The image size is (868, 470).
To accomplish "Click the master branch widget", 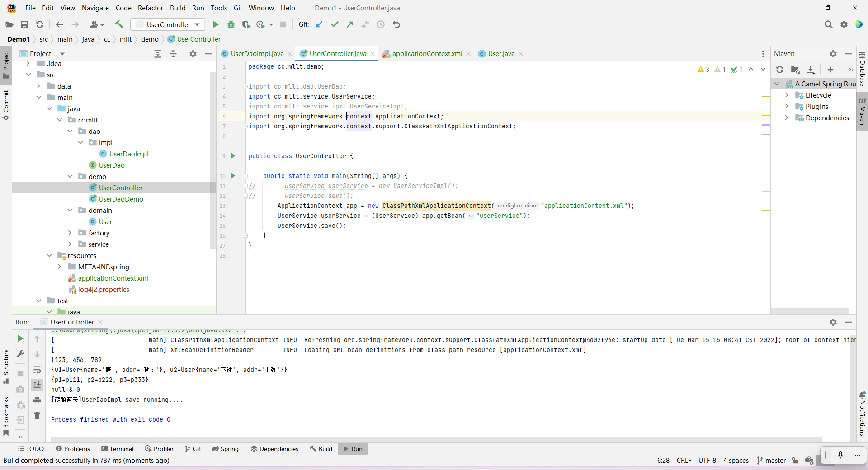I will (771, 461).
